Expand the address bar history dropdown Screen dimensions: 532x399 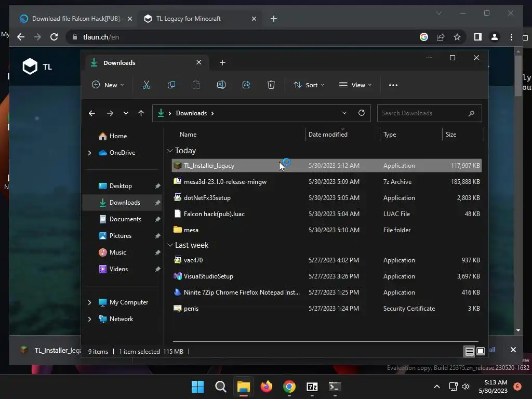point(344,113)
